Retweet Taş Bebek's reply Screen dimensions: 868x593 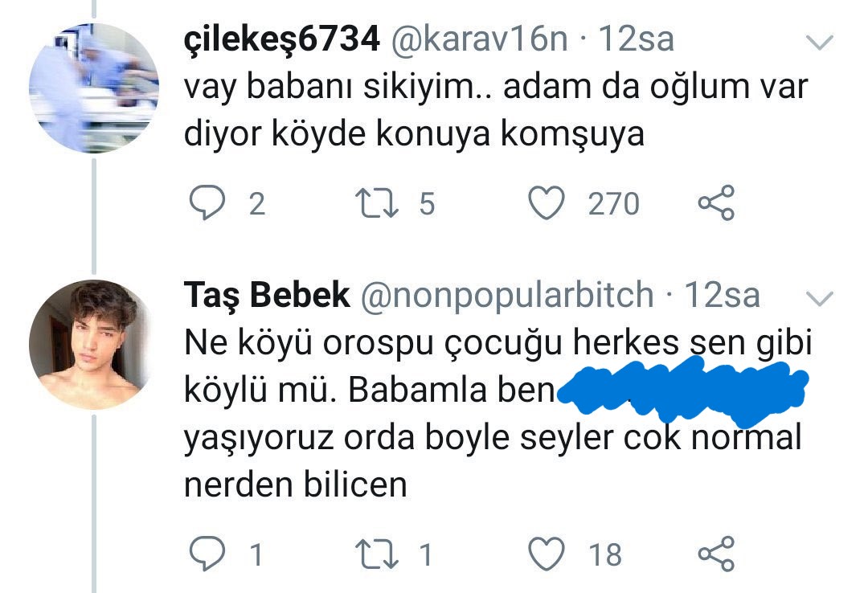click(x=379, y=554)
